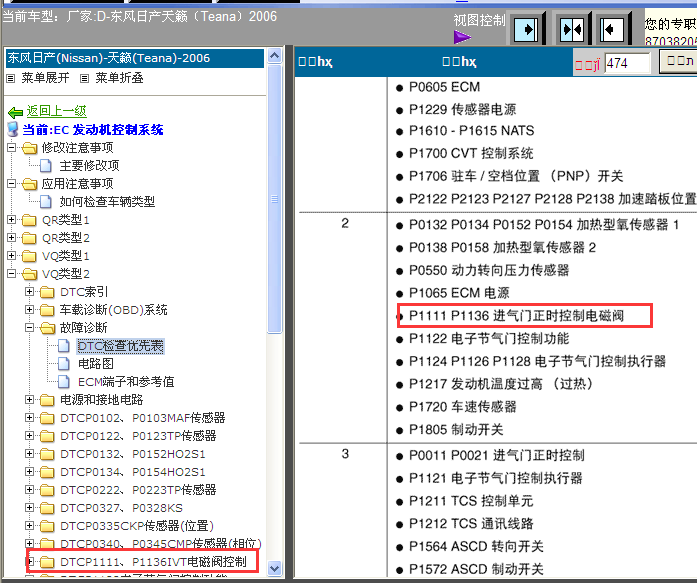Click the P1217 发动机温度过高 entry
697x583 pixels.
tap(501, 384)
